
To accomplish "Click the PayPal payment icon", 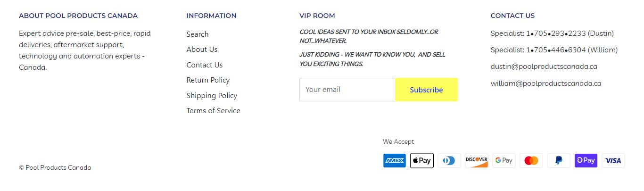I will pos(558,161).
